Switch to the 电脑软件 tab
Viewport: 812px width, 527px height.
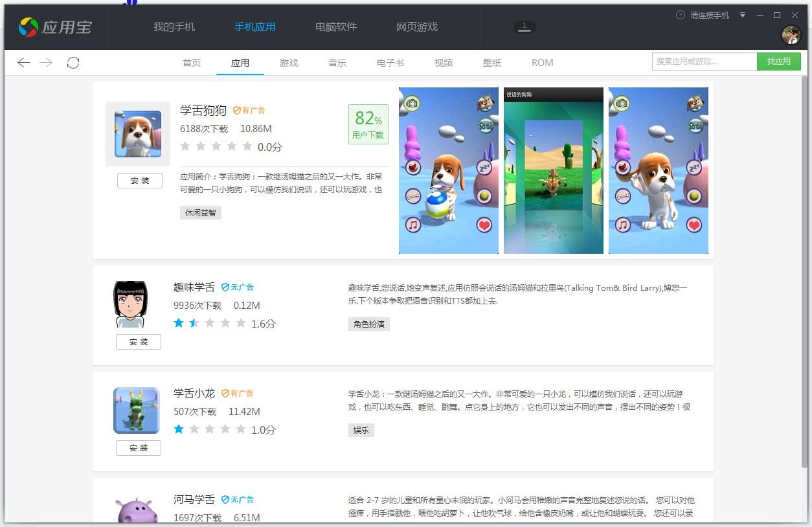(335, 27)
